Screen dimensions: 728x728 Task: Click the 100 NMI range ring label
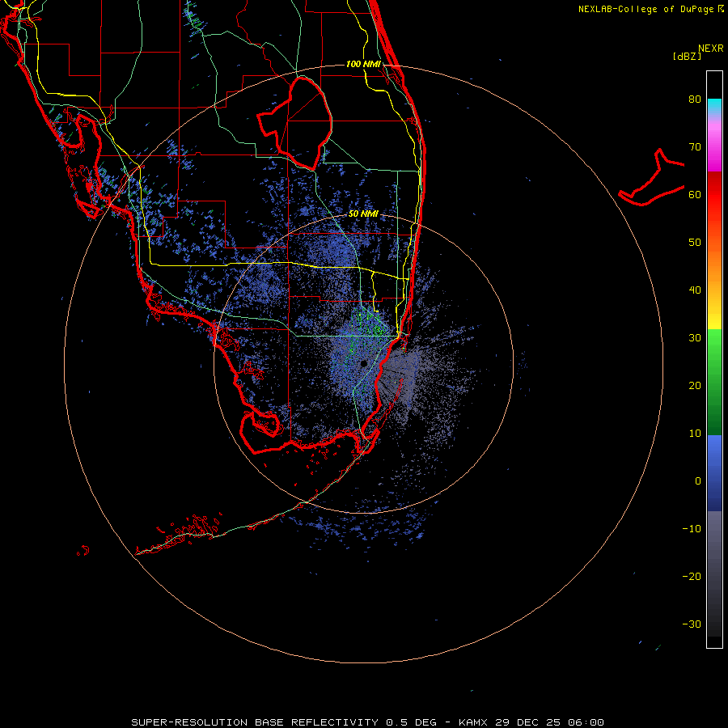tap(363, 64)
